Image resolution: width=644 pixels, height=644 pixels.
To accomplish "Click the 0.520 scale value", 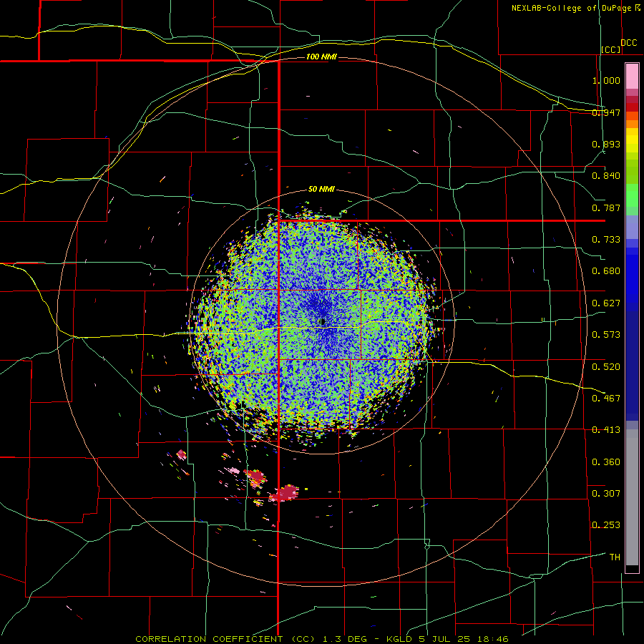I will 606,367.
